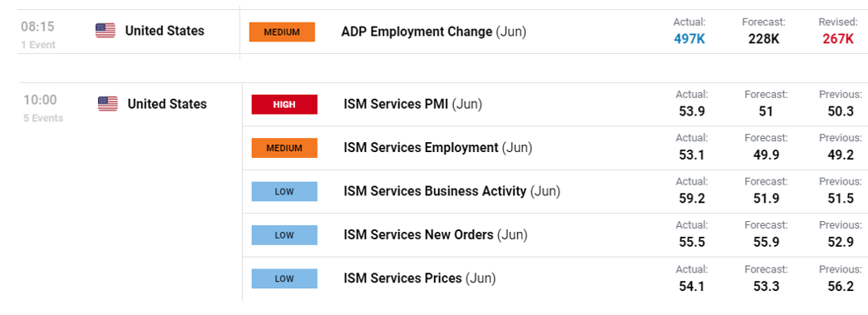Click the orange MEDIUM badge for ADP Employment
This screenshot has width=868, height=315.
tap(282, 32)
